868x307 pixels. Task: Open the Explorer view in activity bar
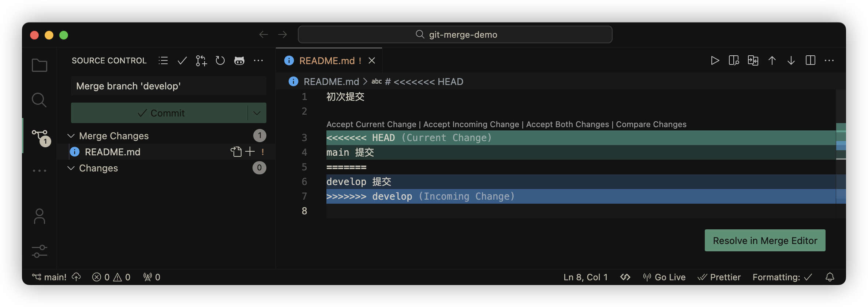point(40,66)
